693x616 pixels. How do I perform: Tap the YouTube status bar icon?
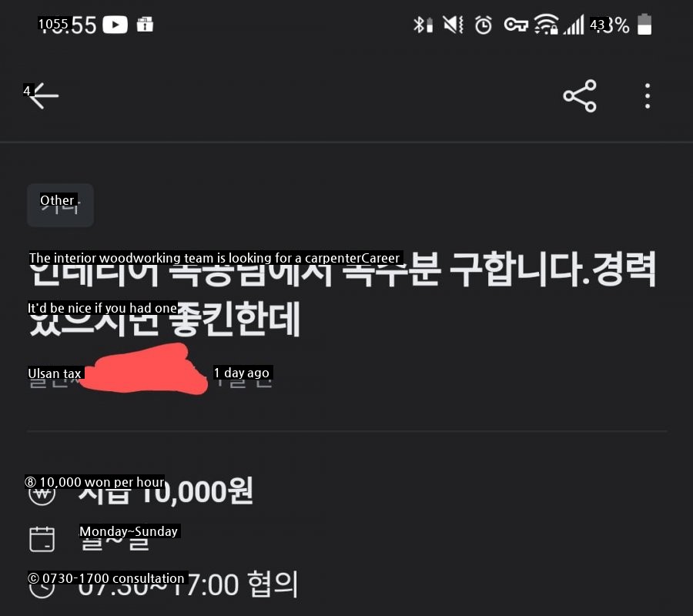115,25
